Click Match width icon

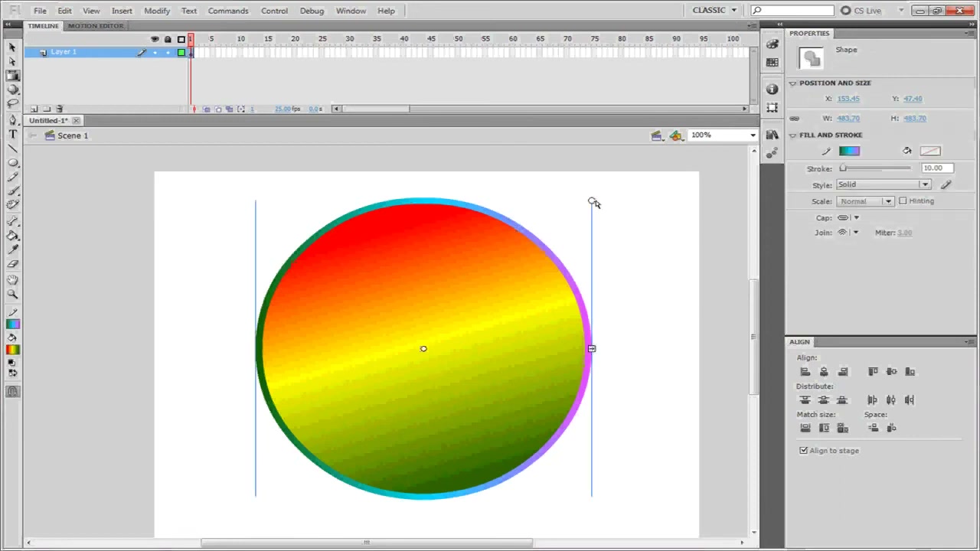pos(805,429)
